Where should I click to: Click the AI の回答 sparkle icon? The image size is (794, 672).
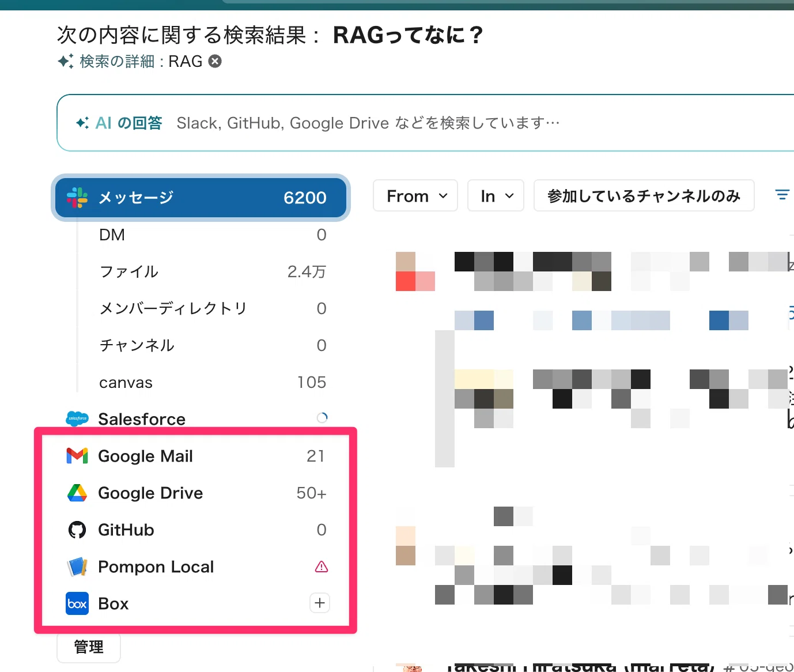[x=82, y=123]
